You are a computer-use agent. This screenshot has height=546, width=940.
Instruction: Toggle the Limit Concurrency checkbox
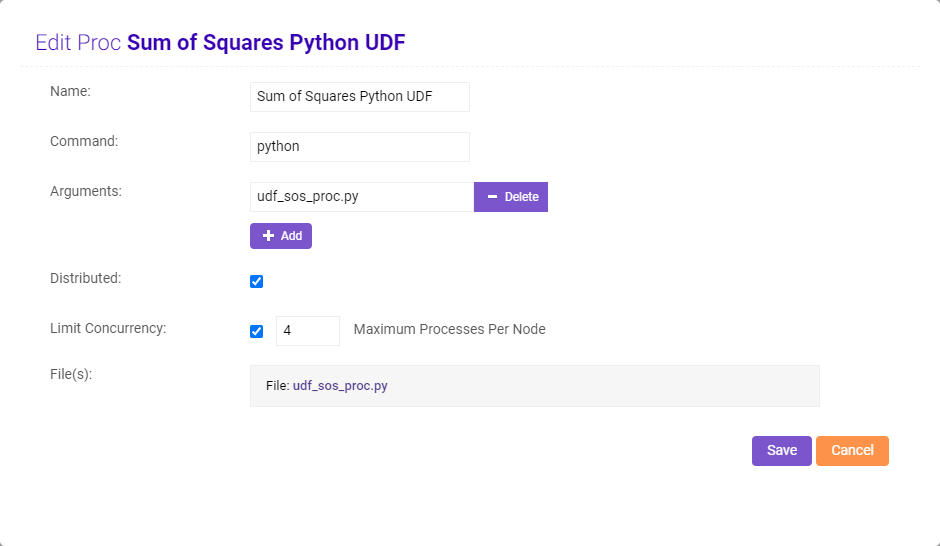click(x=256, y=331)
